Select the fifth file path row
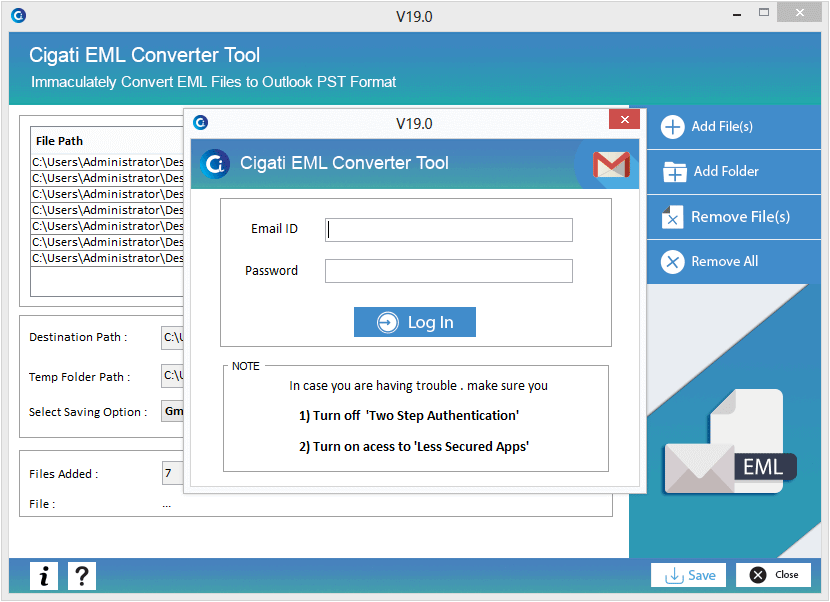Image resolution: width=830 pixels, height=602 pixels. click(x=107, y=226)
